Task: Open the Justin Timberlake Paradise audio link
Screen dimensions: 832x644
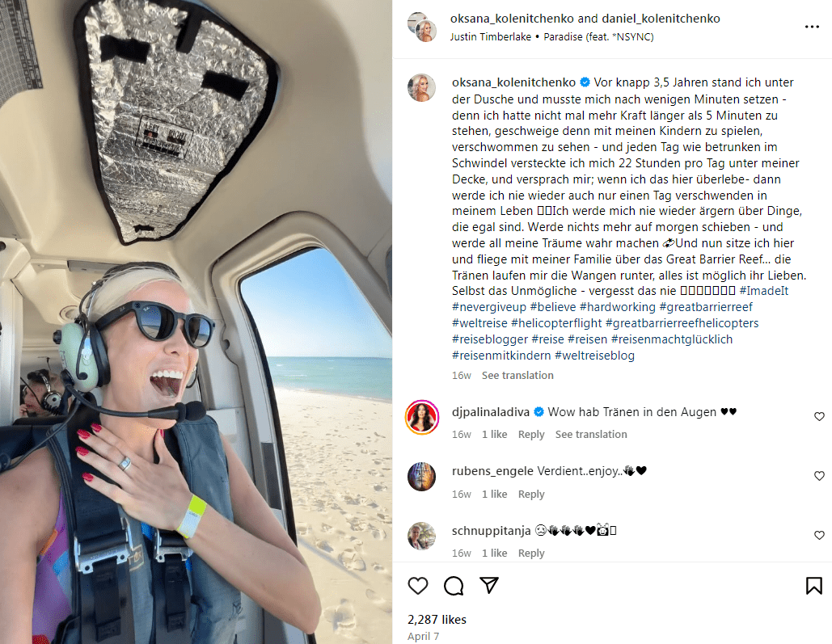Action: click(x=551, y=37)
